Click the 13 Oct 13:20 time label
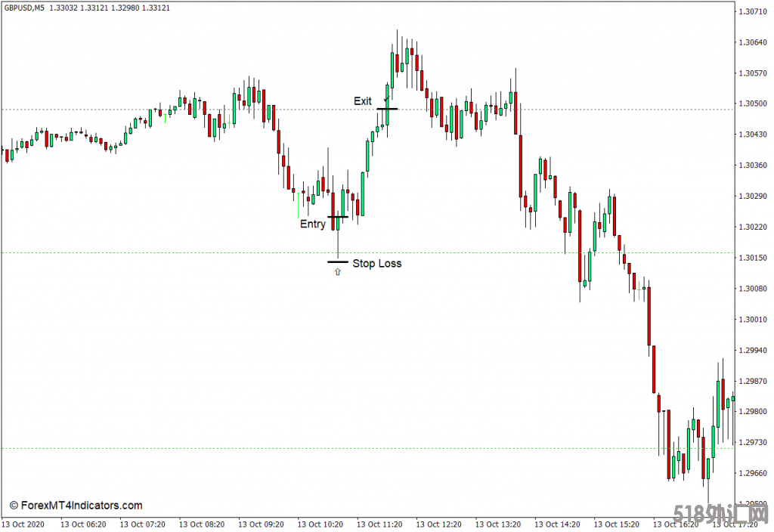The height and width of the screenshot is (532, 774). click(497, 524)
